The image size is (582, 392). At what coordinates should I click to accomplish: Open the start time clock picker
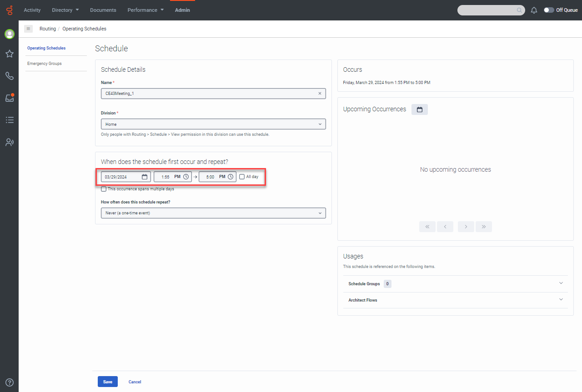[186, 177]
